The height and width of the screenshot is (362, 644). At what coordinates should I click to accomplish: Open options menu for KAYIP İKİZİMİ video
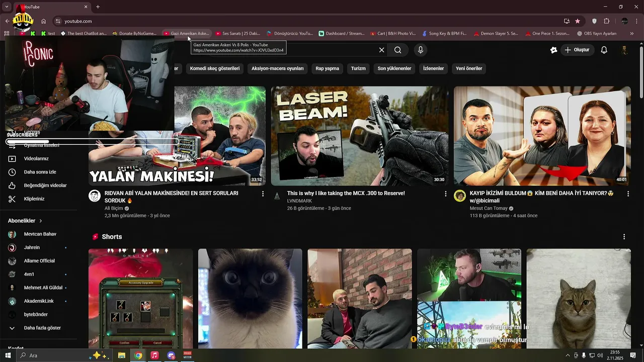pyautogui.click(x=628, y=194)
